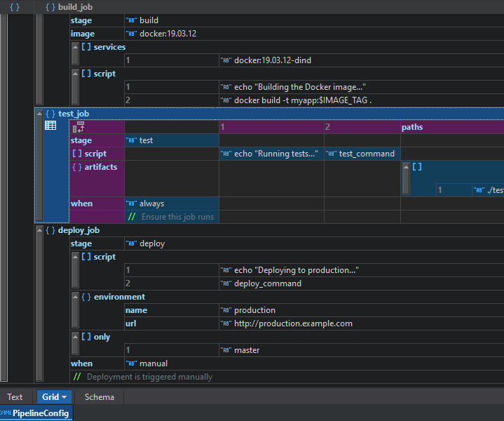Select the PipelineConfig document tab
The height and width of the screenshot is (421, 504).
tap(36, 413)
